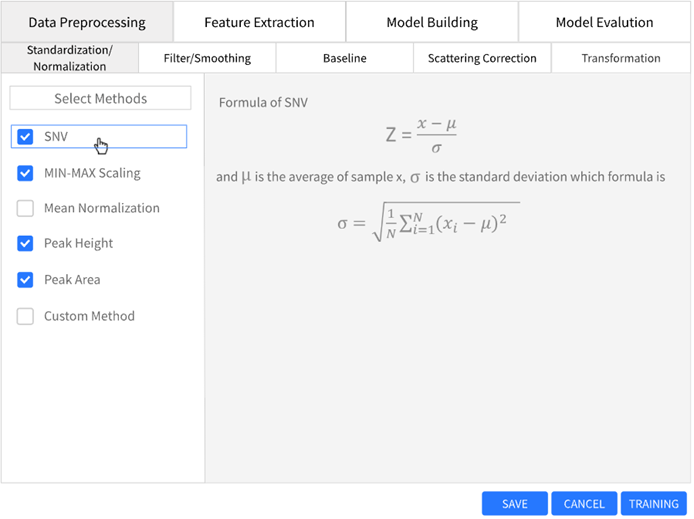Viewport: 694px width, 519px height.
Task: Click the SAVE button
Action: pyautogui.click(x=515, y=504)
